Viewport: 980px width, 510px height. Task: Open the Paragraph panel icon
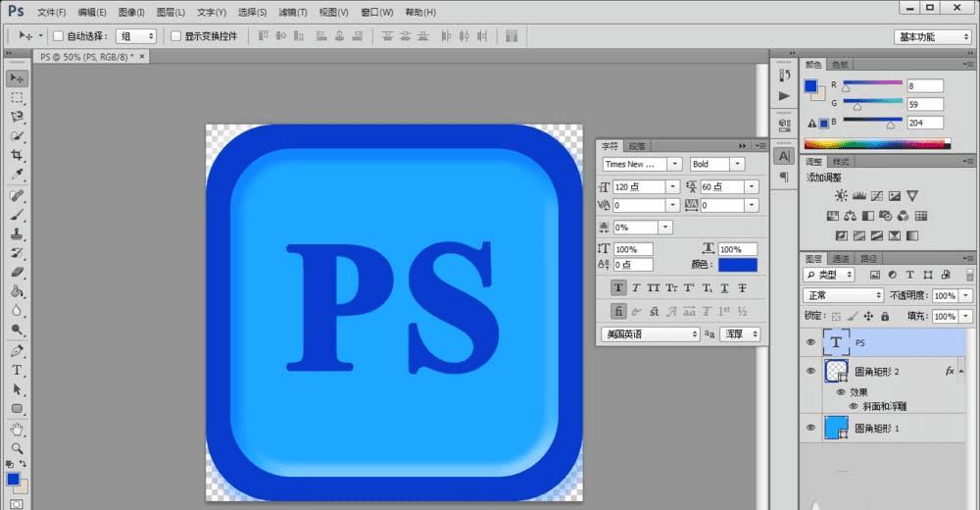[784, 178]
